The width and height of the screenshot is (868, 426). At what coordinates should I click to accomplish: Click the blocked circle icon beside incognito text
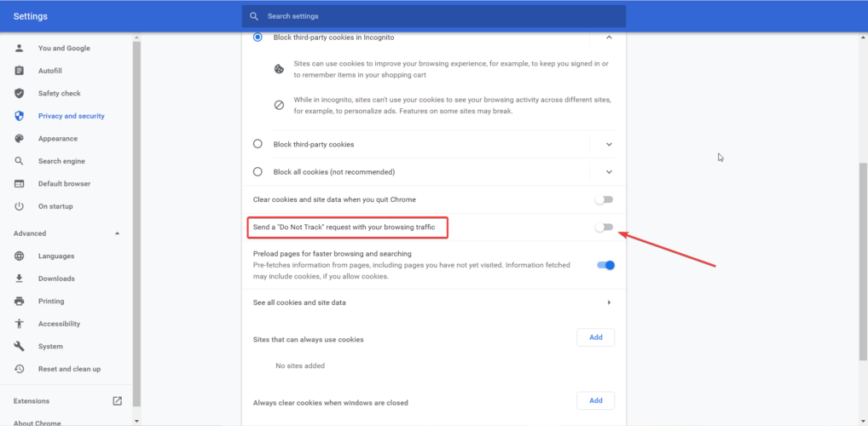pyautogui.click(x=280, y=105)
